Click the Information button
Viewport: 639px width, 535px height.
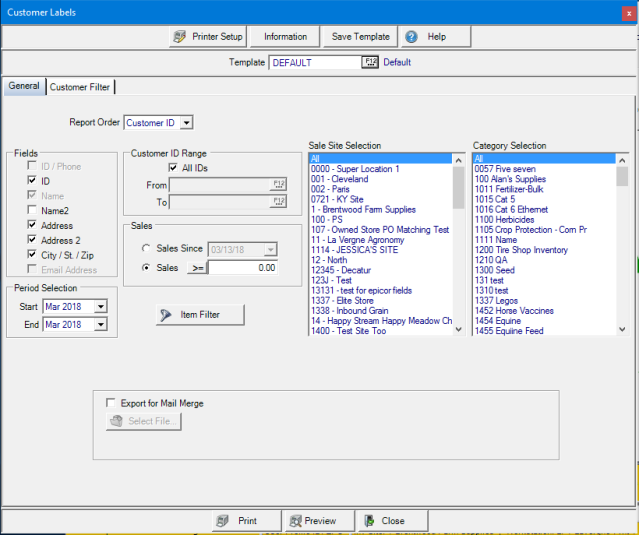(285, 37)
